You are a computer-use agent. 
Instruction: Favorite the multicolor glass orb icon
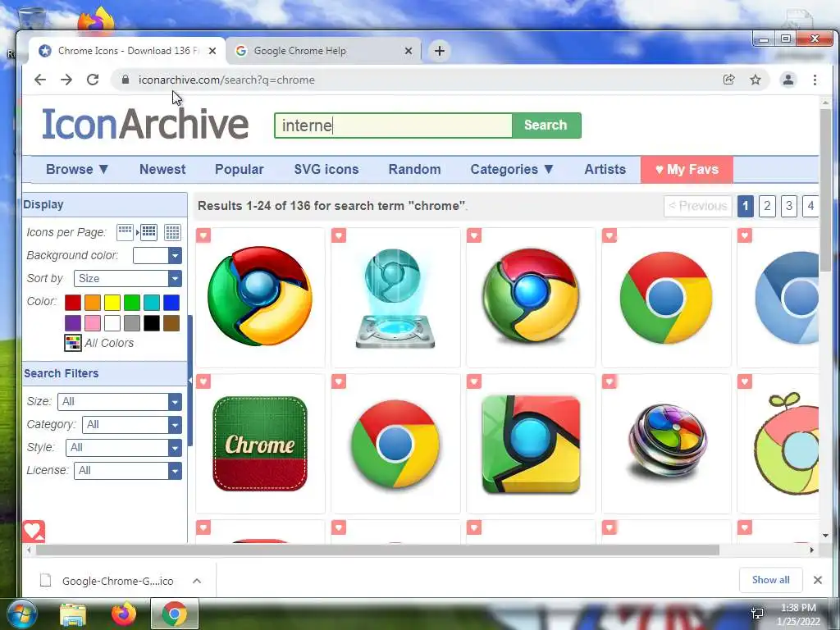click(609, 381)
